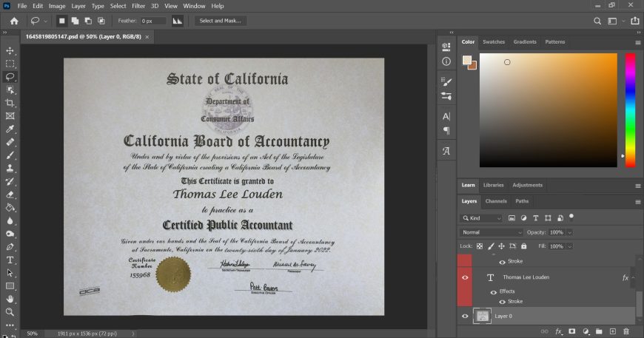The width and height of the screenshot is (644, 338).
Task: Open the Layers panel menu
Action: 638,202
